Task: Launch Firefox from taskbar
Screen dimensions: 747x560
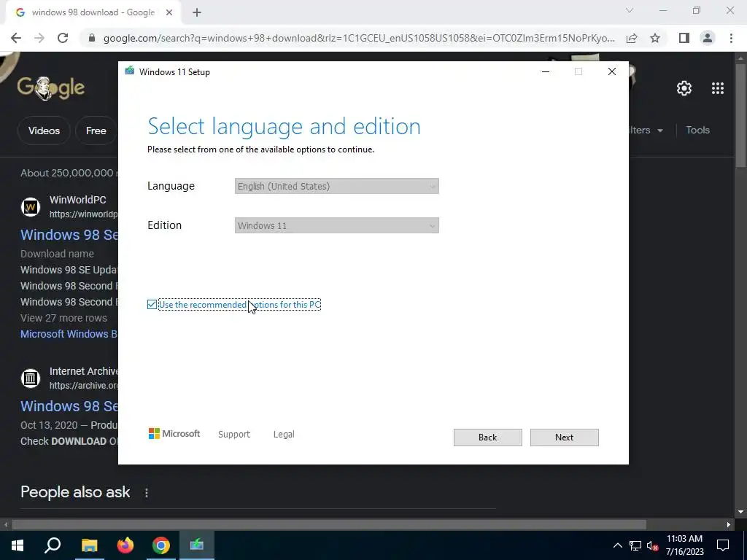Action: point(125,545)
